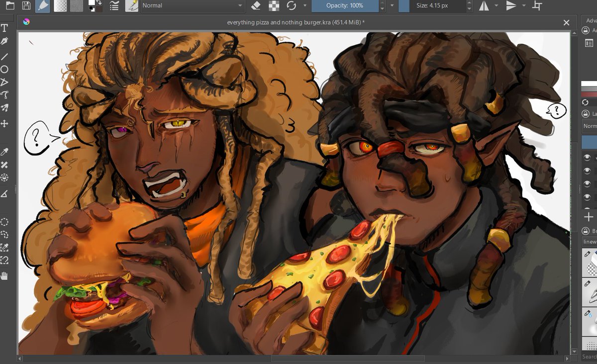Select the Calligraphy tool
597x364 pixels.
coord(5,42)
